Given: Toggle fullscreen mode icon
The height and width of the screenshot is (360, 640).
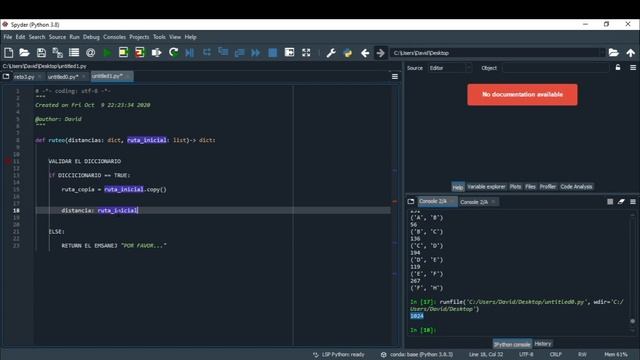Looking at the screenshot, I should 306,53.
